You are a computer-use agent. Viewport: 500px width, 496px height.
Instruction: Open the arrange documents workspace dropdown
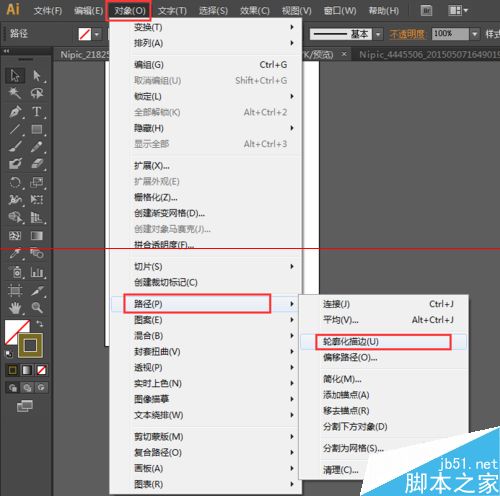pos(458,10)
